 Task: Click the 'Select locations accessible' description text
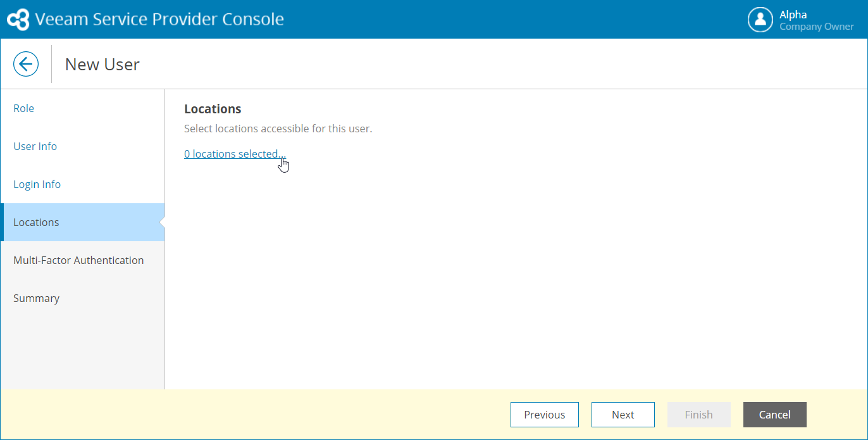278,129
